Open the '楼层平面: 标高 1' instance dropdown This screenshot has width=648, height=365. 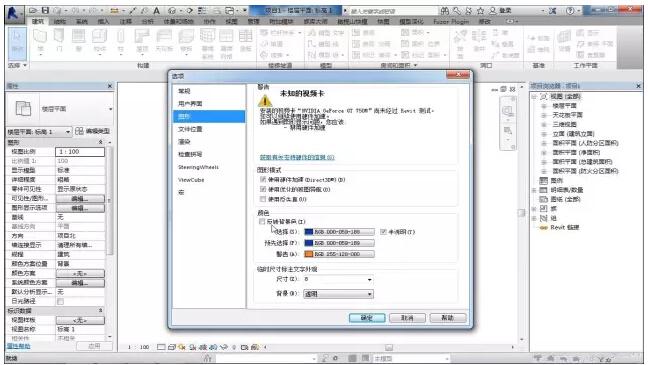point(39,131)
